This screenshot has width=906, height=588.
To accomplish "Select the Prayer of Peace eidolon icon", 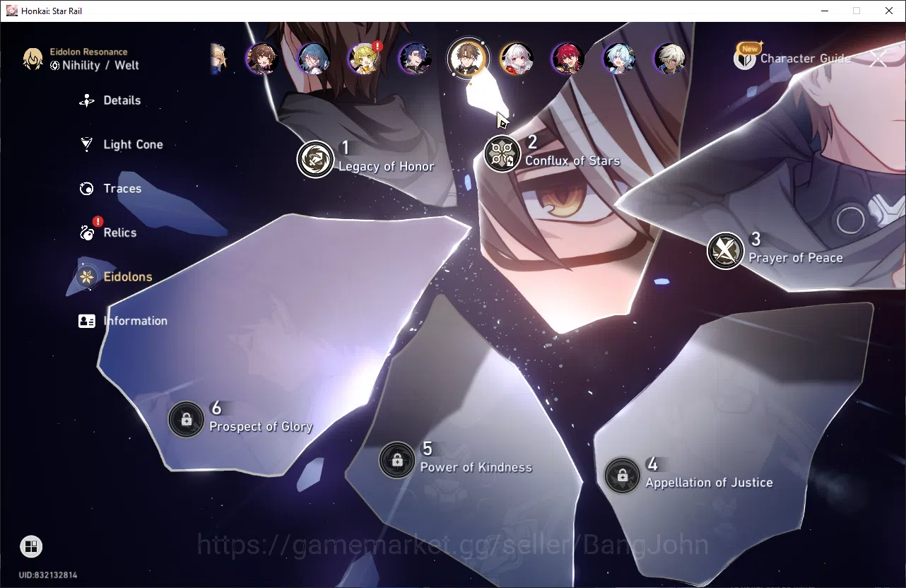I will [725, 250].
